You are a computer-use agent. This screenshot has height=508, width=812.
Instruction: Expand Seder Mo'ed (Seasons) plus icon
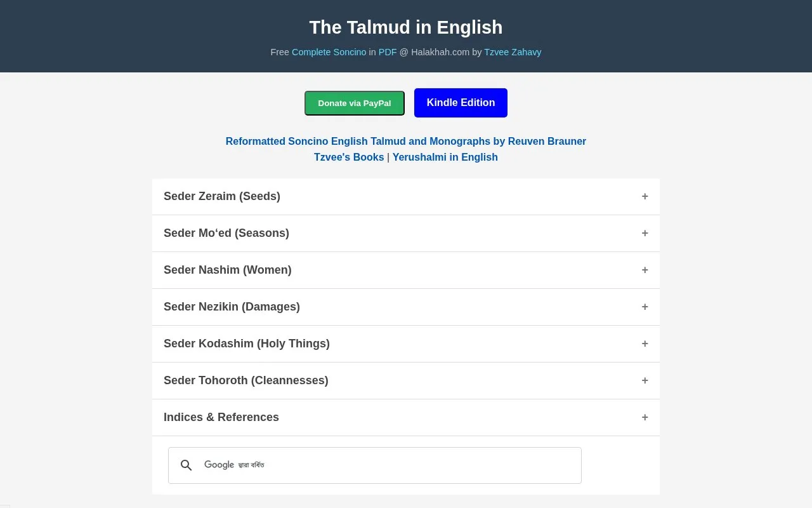645,233
